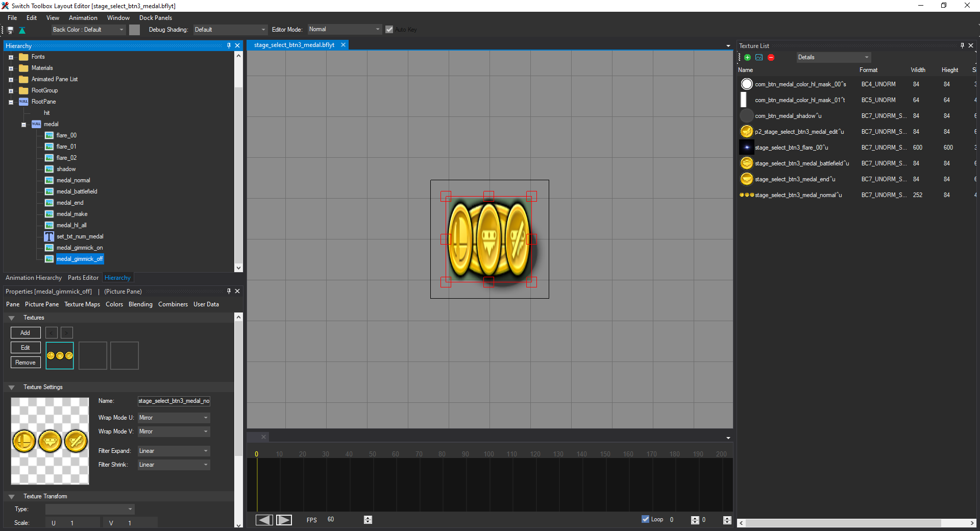Click the teal triangle toolbar icon
Screen dimensions: 980x531
click(22, 30)
